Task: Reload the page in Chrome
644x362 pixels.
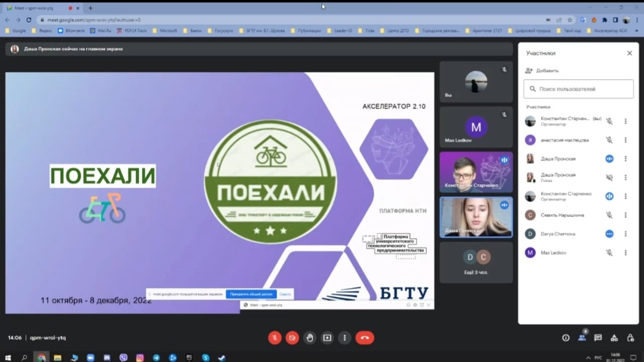Action: 29,20
